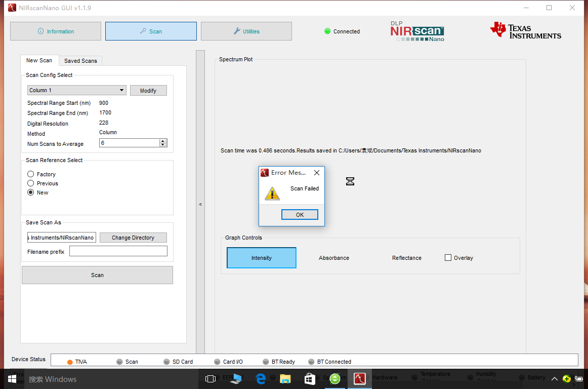The image size is (588, 389).
Task: Click the Texas Instruments logo
Action: (525, 30)
